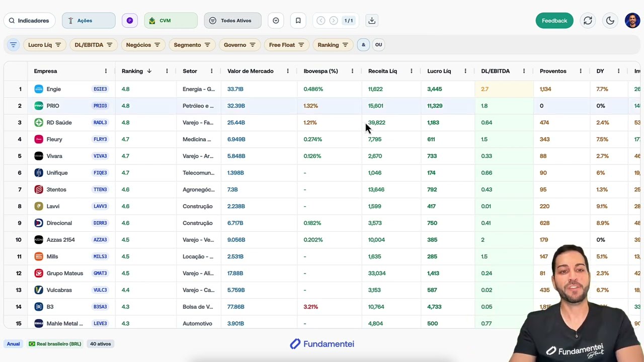Click the PRIO3 ticker badge
Screen dimensions: 644x362
click(100, 106)
